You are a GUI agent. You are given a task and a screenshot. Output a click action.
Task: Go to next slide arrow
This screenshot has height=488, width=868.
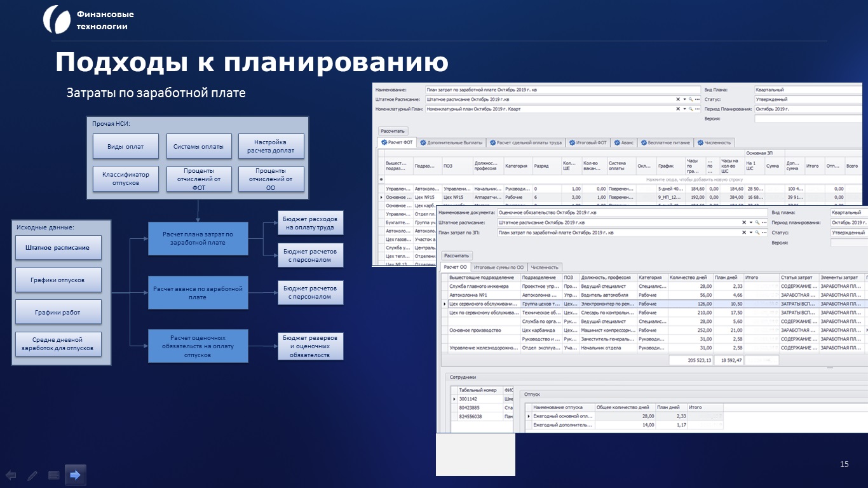pyautogui.click(x=75, y=475)
